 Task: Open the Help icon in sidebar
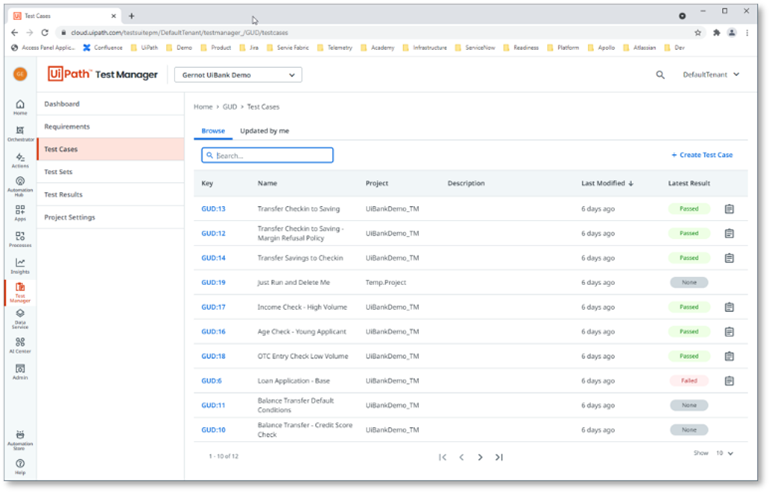tap(20, 466)
